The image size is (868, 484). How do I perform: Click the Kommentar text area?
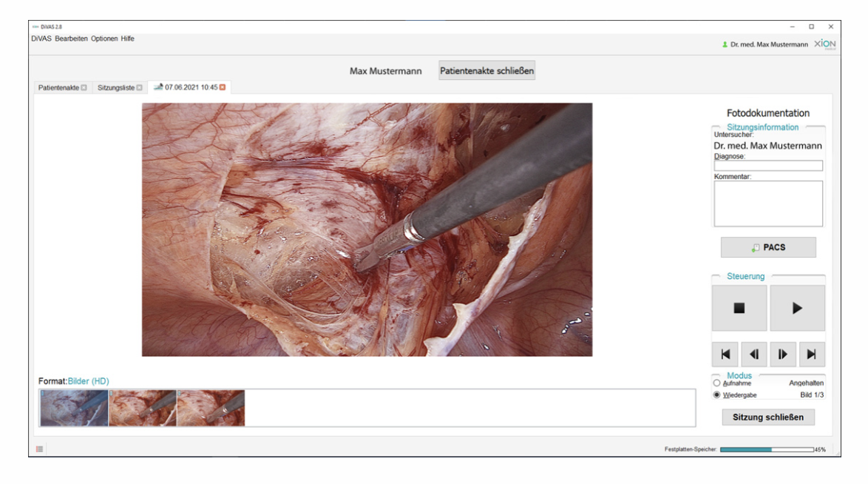pos(767,204)
